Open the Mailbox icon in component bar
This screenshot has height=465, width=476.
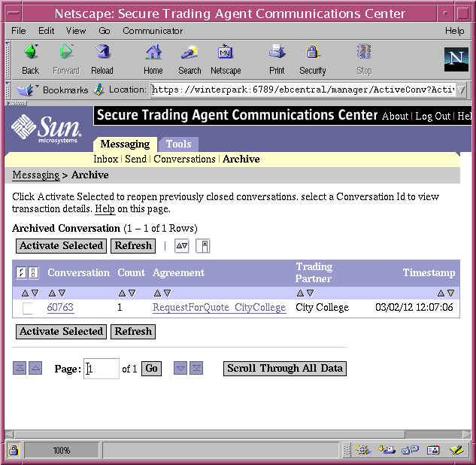387,450
